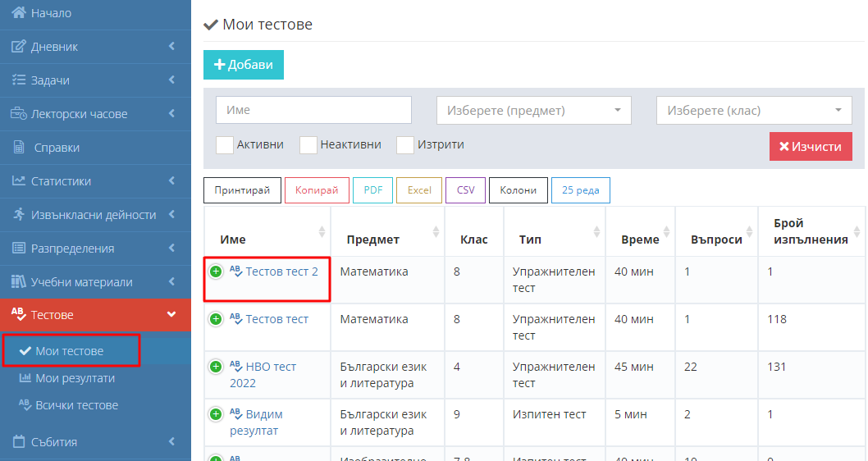Export the table using the PDF button
The height and width of the screenshot is (461, 868).
coord(373,190)
